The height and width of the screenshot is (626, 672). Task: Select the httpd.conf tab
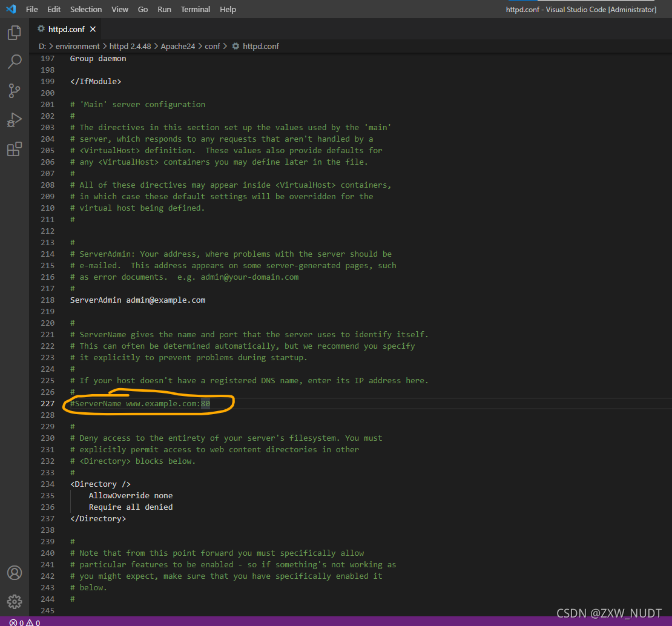(x=67, y=29)
